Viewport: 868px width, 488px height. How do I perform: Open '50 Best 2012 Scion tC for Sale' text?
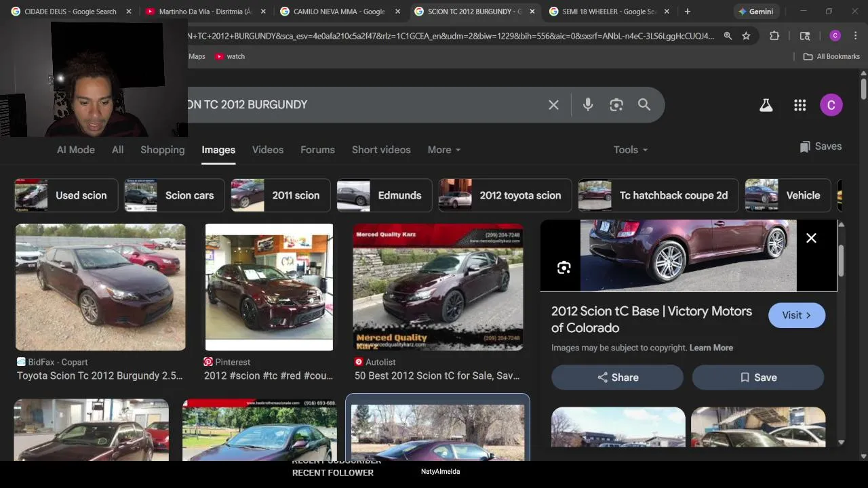pyautogui.click(x=437, y=375)
